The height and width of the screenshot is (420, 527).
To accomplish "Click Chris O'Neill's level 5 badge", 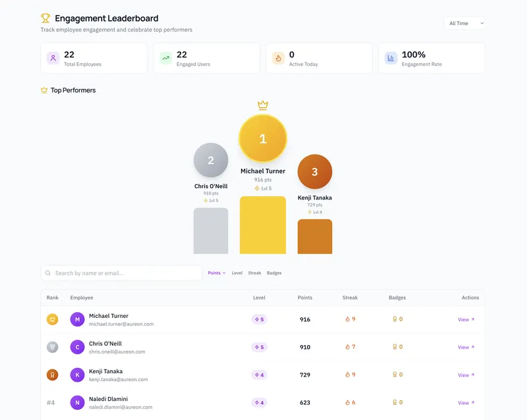I will point(259,347).
